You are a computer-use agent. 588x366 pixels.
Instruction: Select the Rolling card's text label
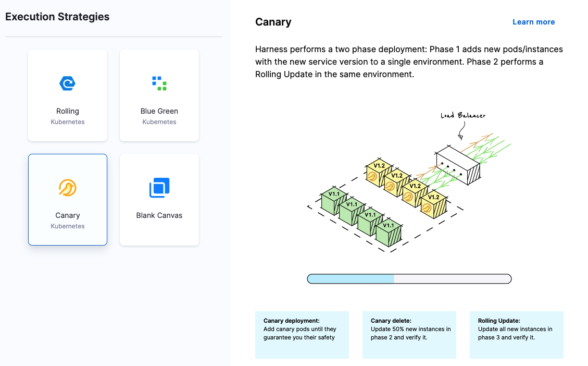pos(68,111)
